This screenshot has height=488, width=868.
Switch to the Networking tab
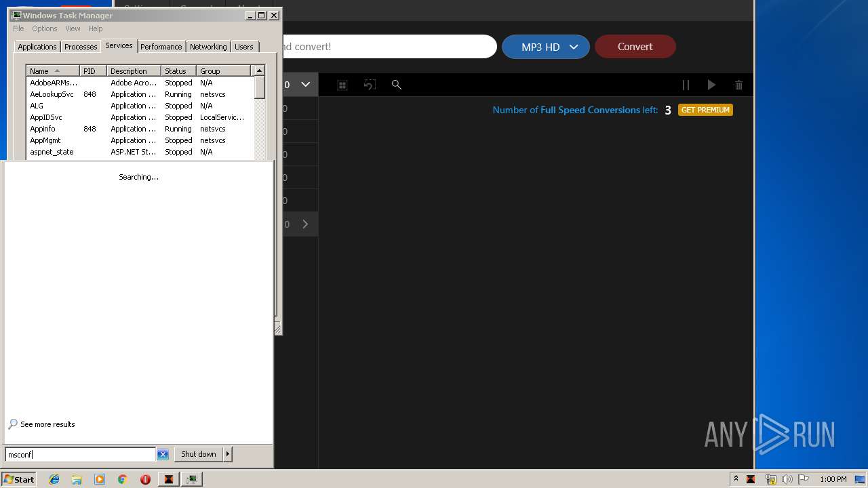coord(208,47)
